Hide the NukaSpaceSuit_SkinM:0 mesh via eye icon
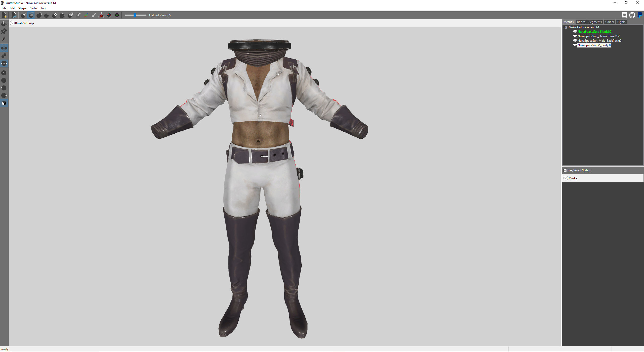 click(x=575, y=32)
